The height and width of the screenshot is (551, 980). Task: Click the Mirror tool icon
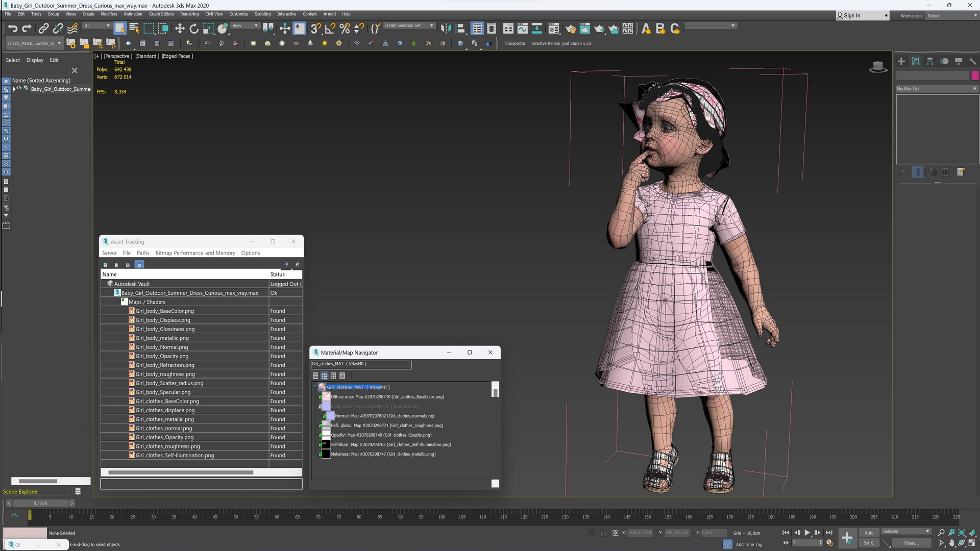pos(446,29)
